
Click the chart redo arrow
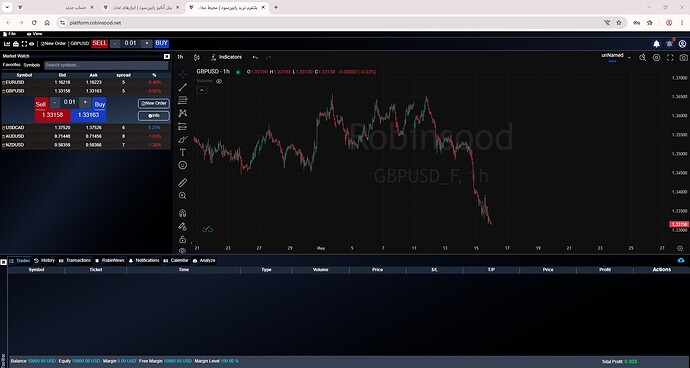(x=268, y=57)
